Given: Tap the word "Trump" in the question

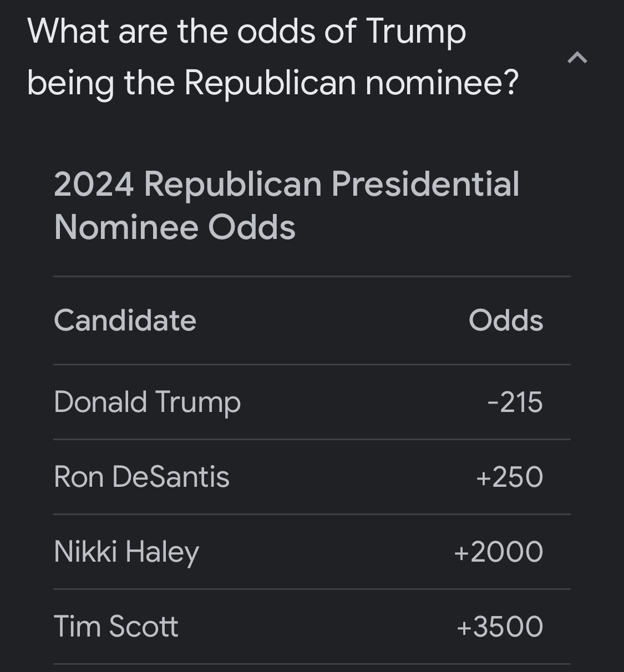Looking at the screenshot, I should coord(416,32).
